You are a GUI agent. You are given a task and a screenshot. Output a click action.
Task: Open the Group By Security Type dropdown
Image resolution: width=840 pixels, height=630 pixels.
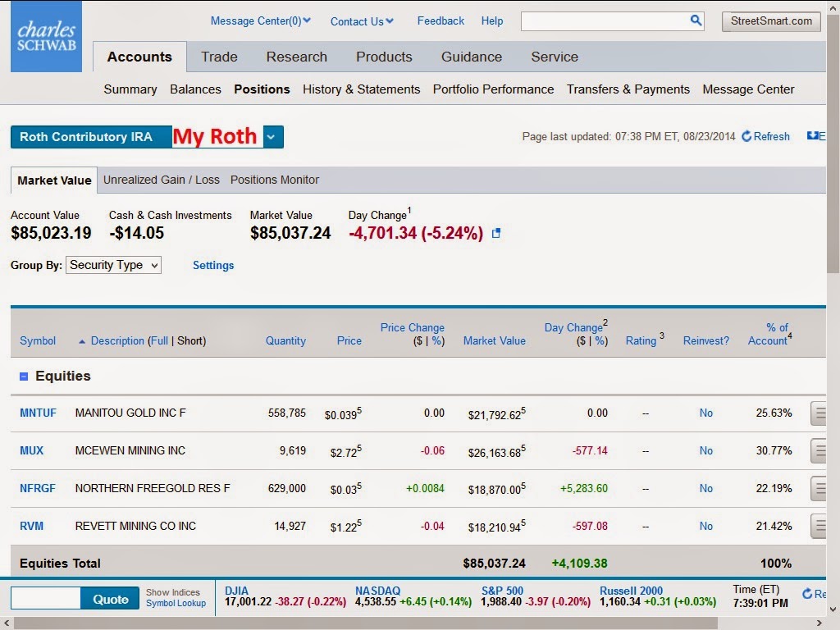113,265
